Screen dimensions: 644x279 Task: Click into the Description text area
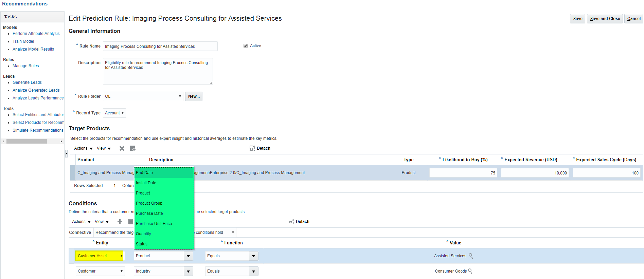[x=158, y=71]
